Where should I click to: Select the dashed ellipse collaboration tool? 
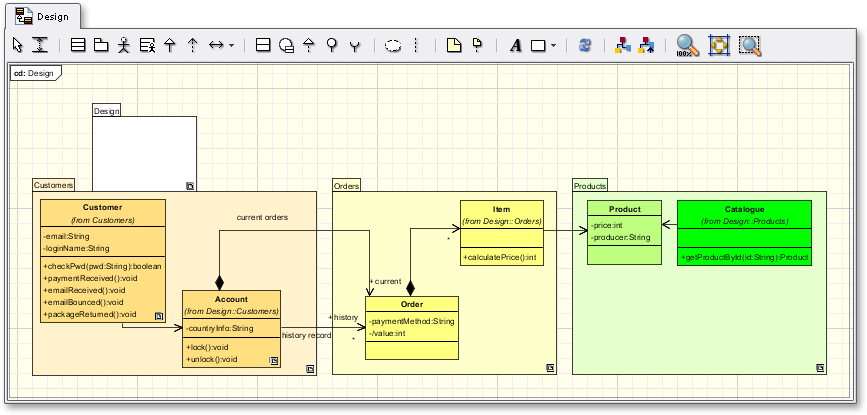point(393,45)
